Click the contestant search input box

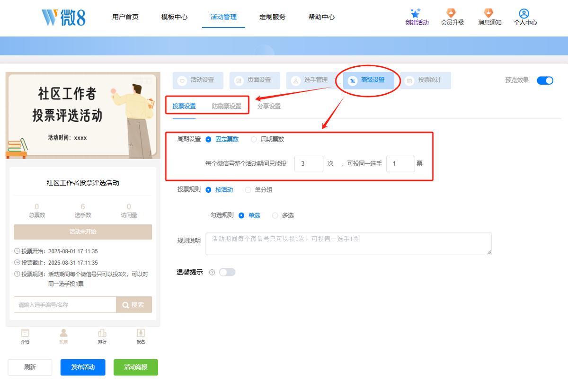pos(65,305)
